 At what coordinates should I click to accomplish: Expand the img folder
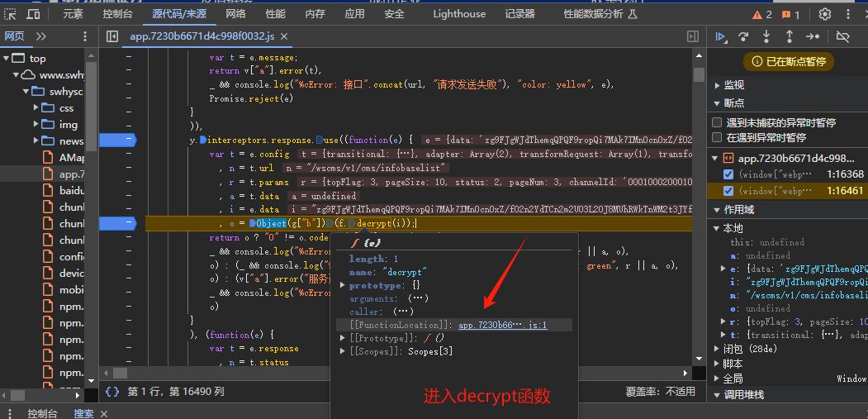[x=36, y=124]
